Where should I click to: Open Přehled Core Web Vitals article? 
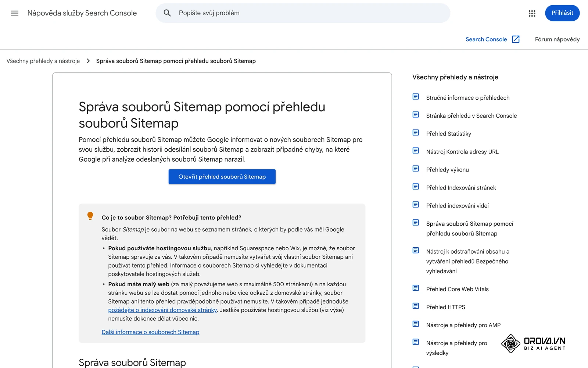tap(458, 289)
